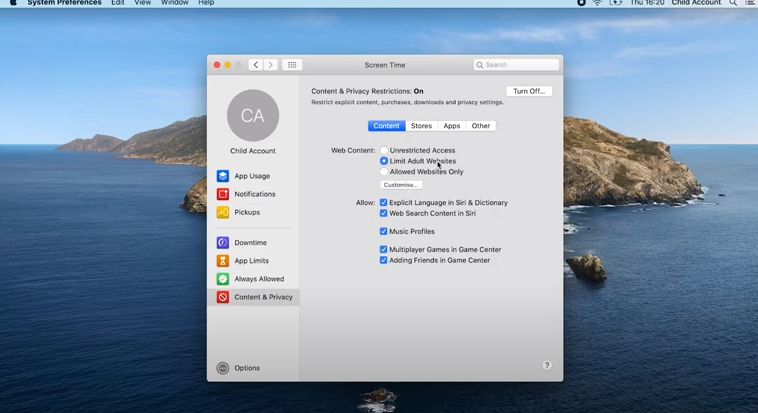
Task: Choose Allowed Websites Only option
Action: click(x=384, y=172)
